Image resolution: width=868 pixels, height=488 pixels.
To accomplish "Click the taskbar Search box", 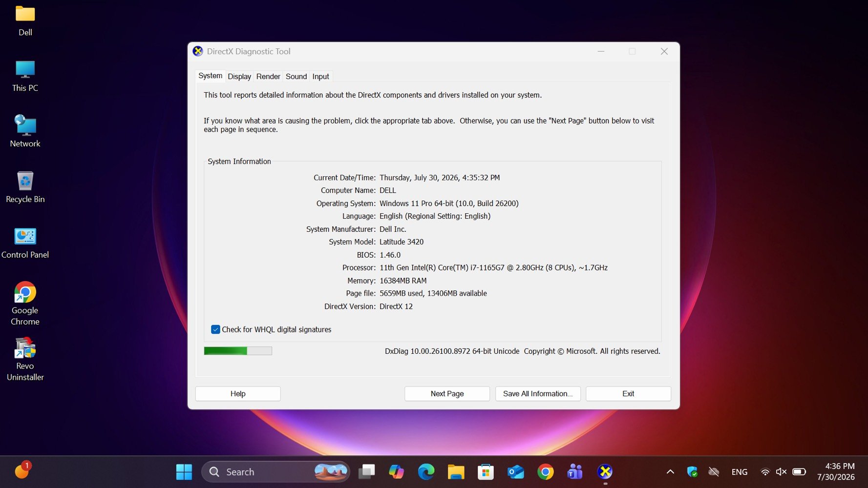I will tap(275, 472).
